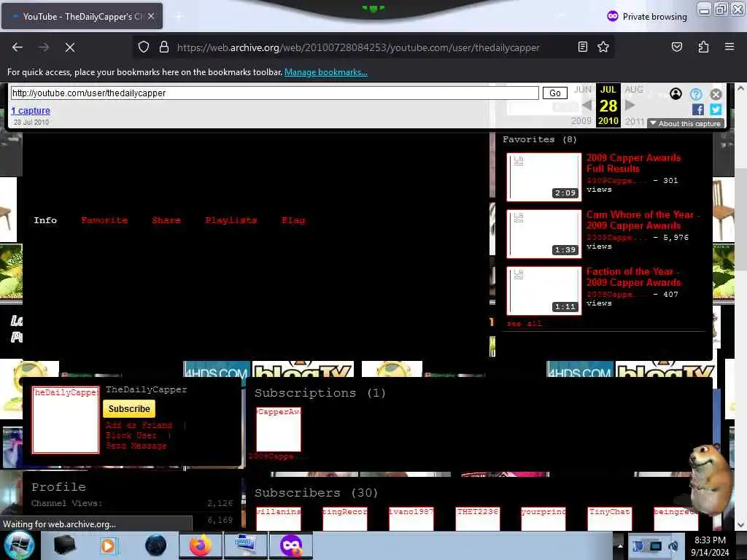Open the Windows Start button
Image resolution: width=747 pixels, height=560 pixels.
pyautogui.click(x=19, y=545)
